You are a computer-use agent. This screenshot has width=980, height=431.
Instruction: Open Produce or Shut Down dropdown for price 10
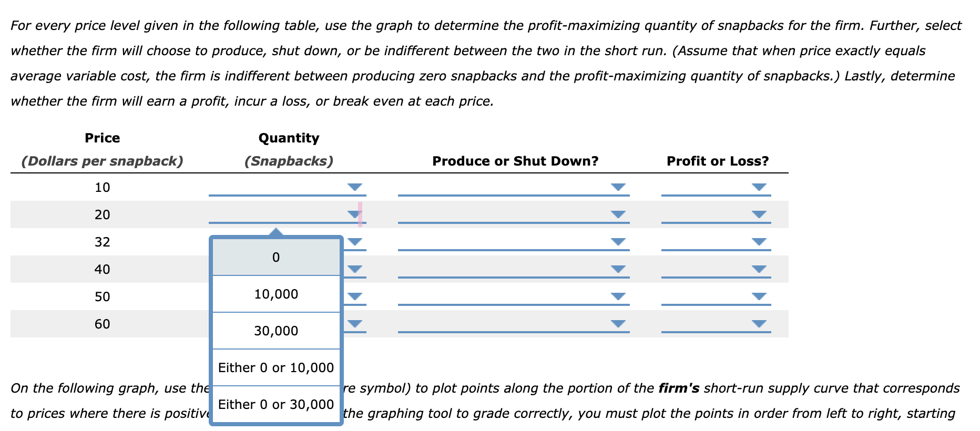pos(618,187)
